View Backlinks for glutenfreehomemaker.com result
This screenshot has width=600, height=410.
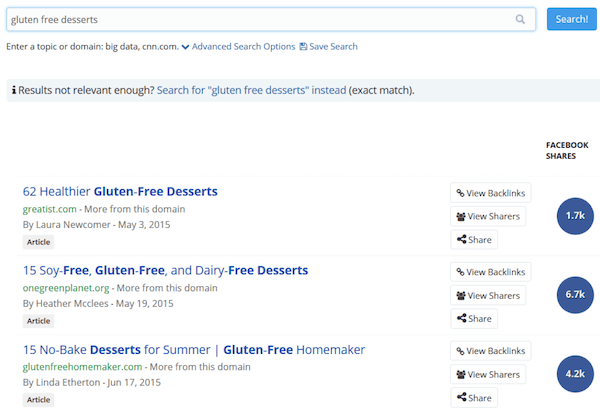490,351
